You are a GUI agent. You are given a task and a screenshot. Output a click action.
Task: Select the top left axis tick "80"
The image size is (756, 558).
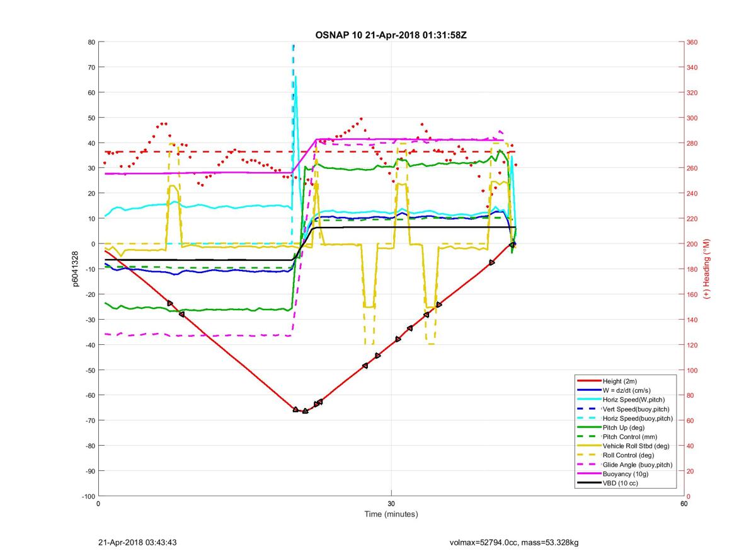click(x=91, y=42)
